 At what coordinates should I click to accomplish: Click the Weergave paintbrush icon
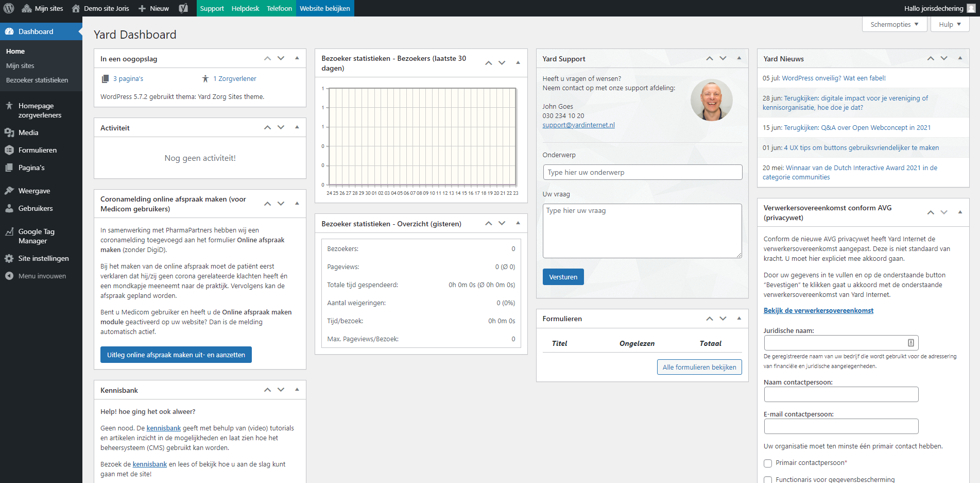9,191
